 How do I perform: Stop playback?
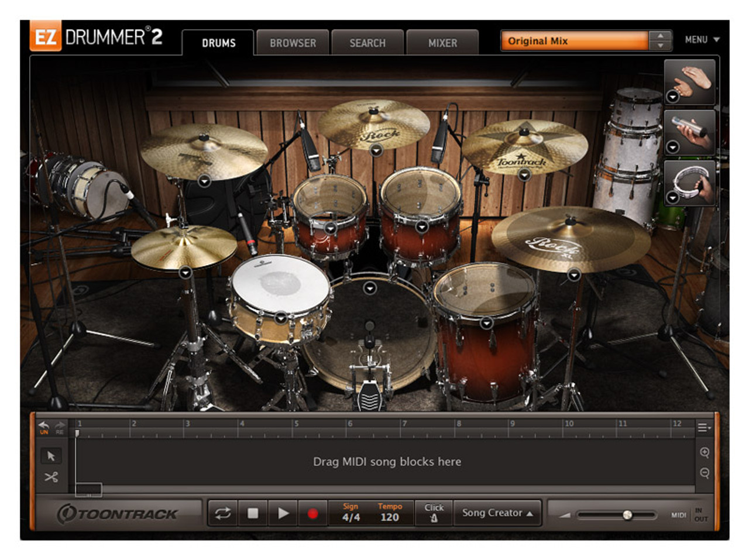click(253, 513)
